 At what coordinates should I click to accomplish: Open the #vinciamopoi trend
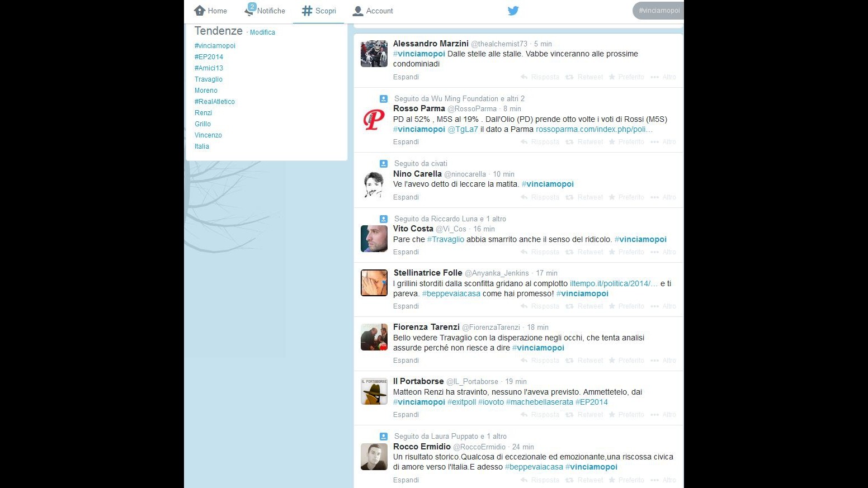point(215,46)
